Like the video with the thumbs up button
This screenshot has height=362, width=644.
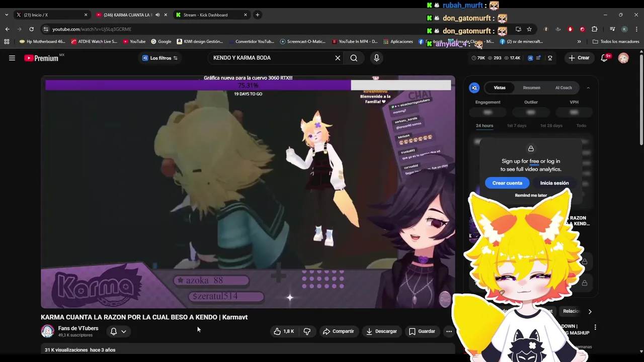(x=284, y=331)
